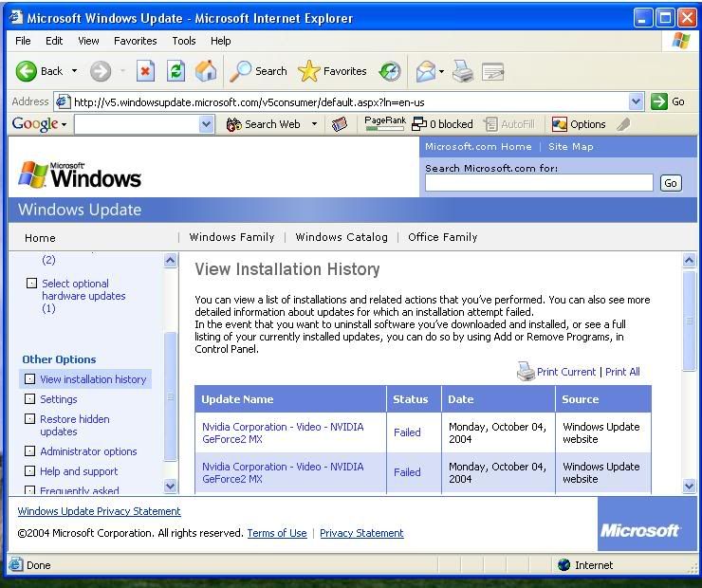Open the Tools menu

coord(184,41)
